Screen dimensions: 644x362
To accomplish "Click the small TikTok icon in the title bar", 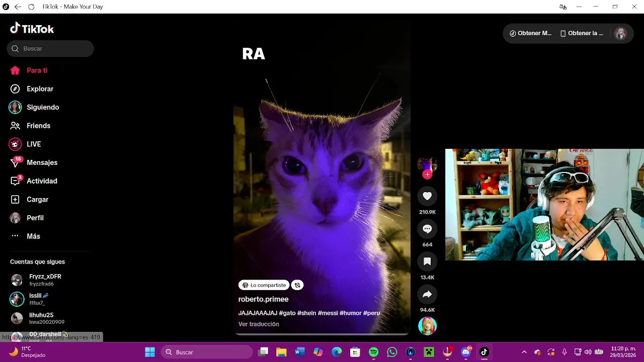I will coord(6,7).
